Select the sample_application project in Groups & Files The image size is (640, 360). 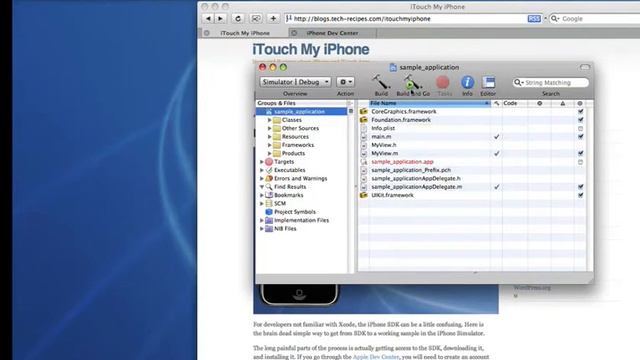(x=301, y=111)
